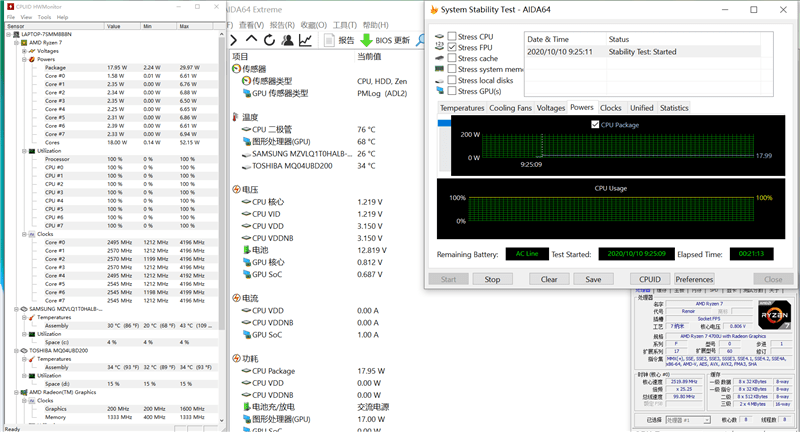
Task: Open the Tools menu in HWMonitor
Action: (x=43, y=17)
